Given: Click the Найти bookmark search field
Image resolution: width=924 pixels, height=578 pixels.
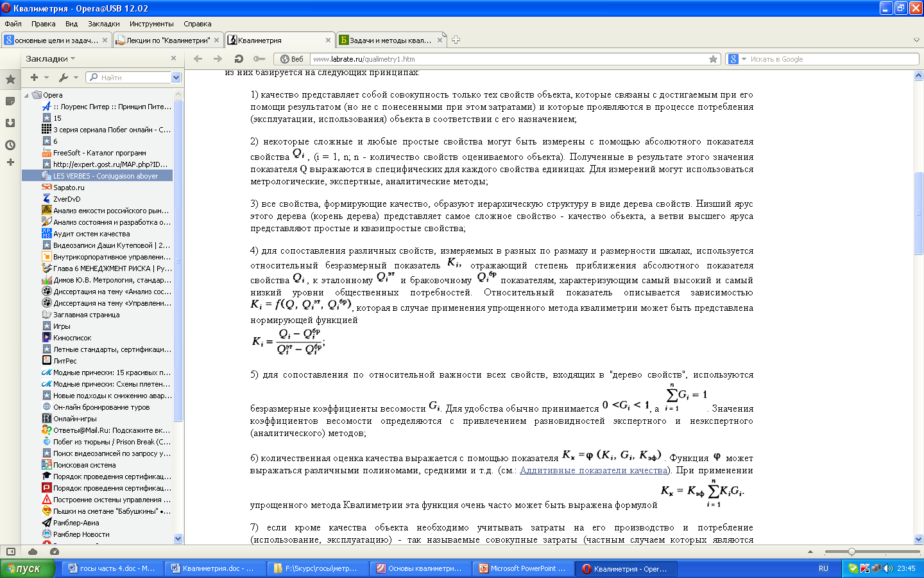Looking at the screenshot, I should 135,78.
